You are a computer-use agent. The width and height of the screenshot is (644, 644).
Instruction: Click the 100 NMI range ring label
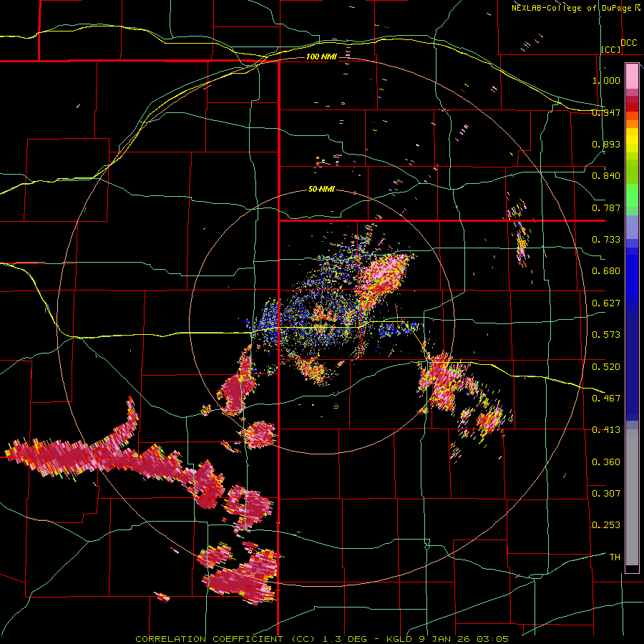pos(321,57)
